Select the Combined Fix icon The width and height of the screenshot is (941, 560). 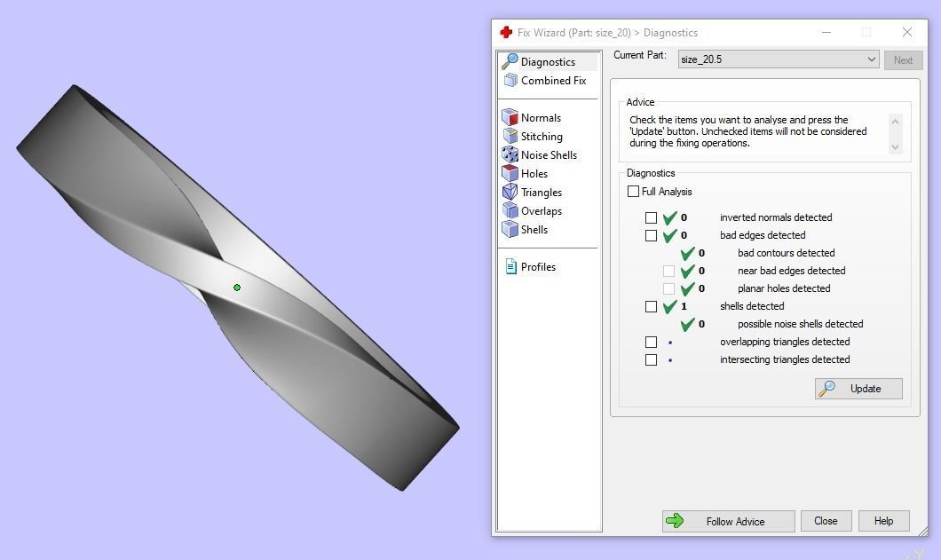(x=510, y=80)
